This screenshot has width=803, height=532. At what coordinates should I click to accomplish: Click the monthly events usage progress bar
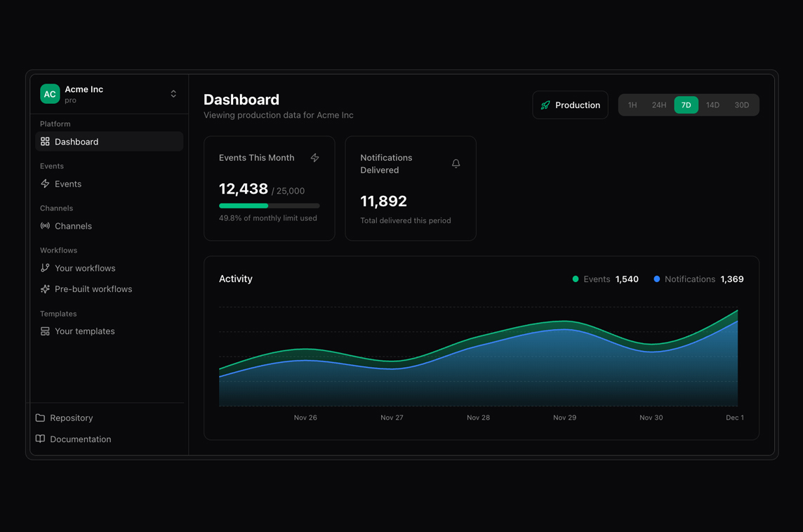269,206
